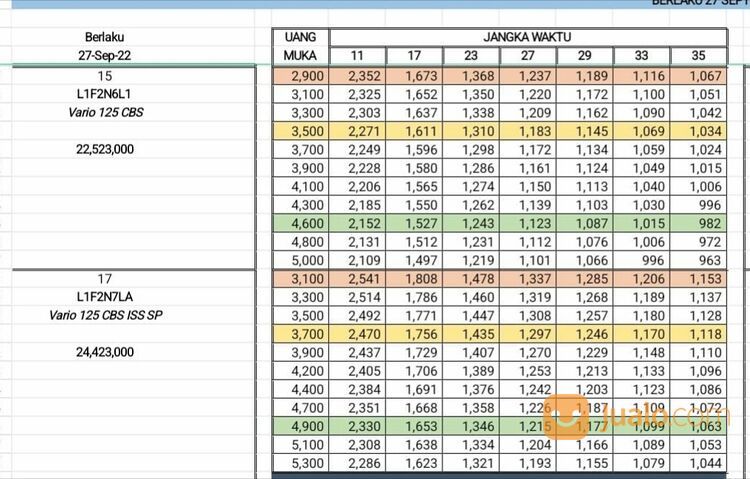Click the tenor column header "27"
This screenshot has width=750, height=479.
528,56
